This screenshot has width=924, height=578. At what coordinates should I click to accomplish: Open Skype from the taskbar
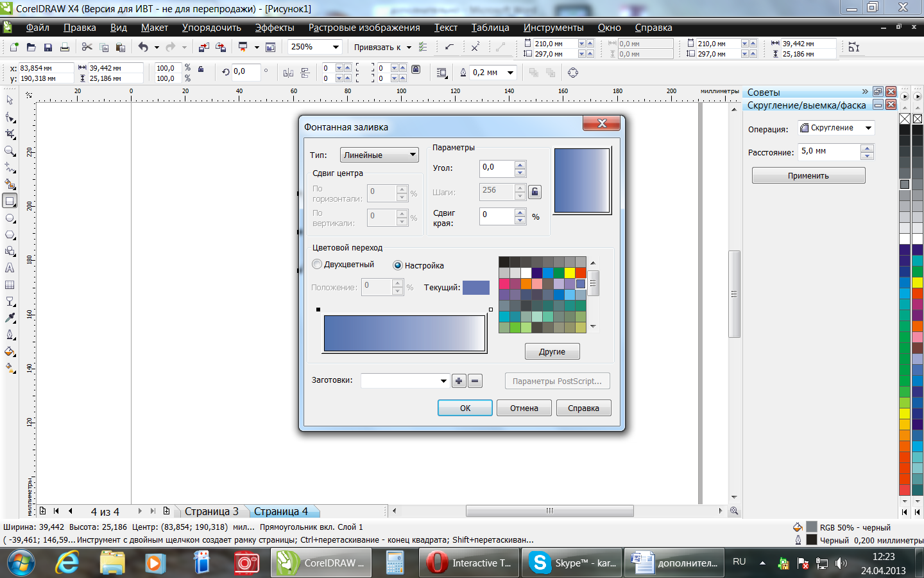coord(571,563)
